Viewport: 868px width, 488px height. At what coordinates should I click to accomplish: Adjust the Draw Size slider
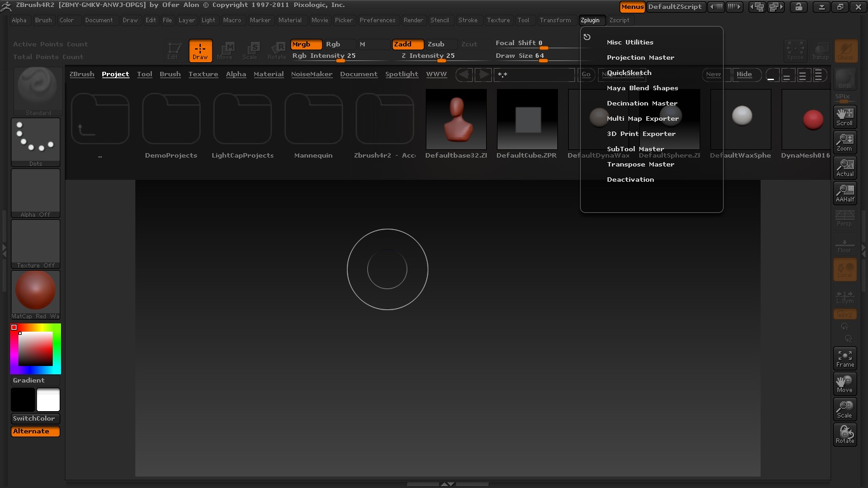pyautogui.click(x=543, y=56)
